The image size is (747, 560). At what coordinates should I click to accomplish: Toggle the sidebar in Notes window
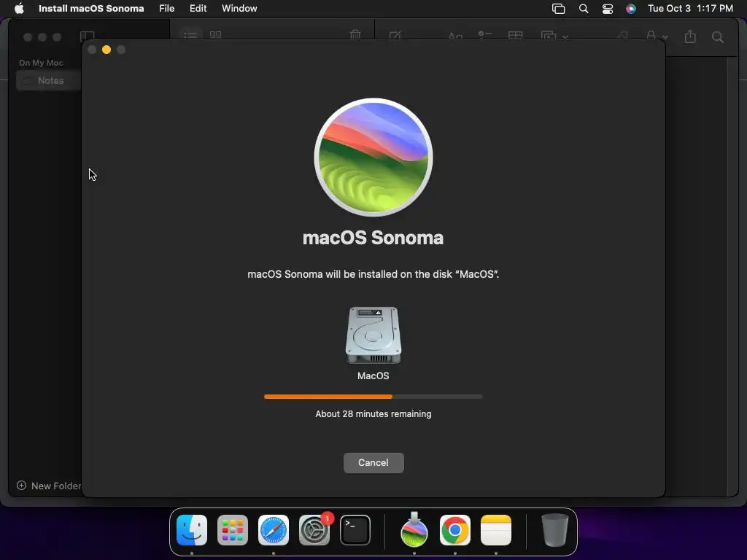point(88,36)
